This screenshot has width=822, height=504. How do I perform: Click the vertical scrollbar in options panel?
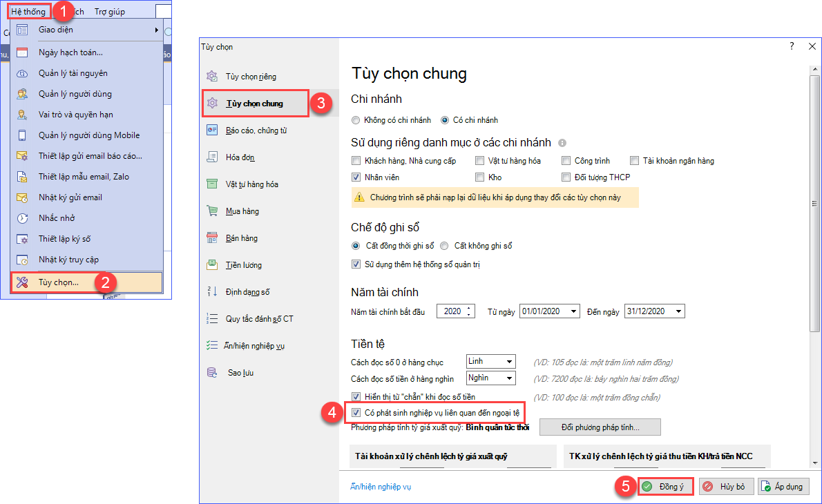click(x=813, y=207)
